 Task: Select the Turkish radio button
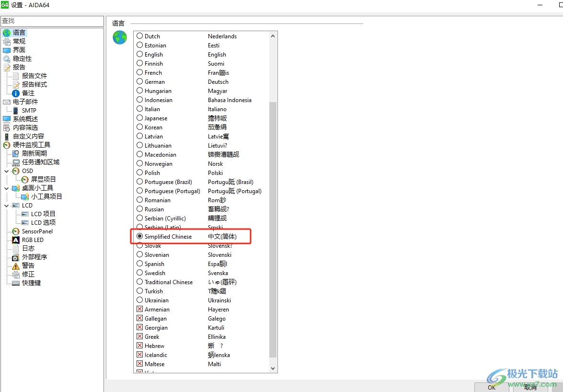(140, 291)
